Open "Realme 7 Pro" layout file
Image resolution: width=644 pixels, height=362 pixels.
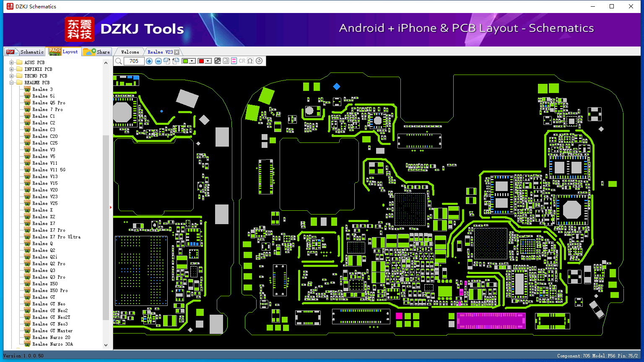47,109
